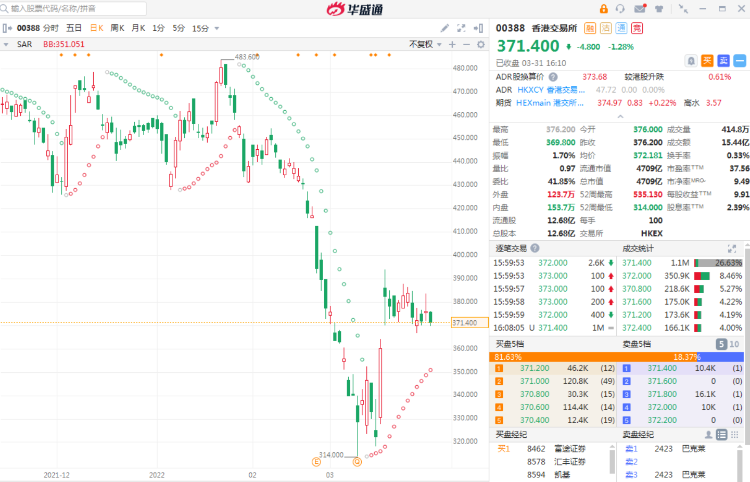Expand indicator dropdown arrow left of SAR
This screenshot has height=482, width=750.
coord(6,44)
